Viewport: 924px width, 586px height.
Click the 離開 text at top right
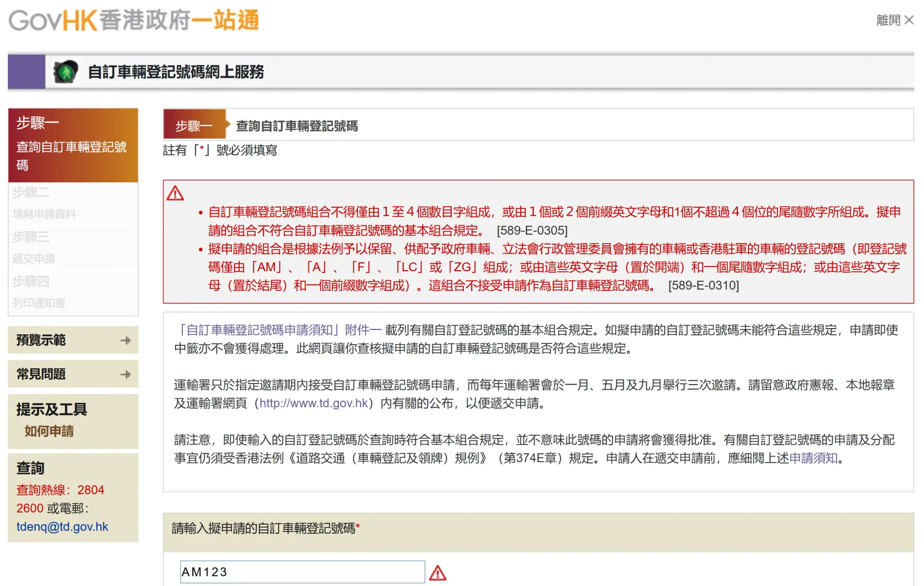(888, 20)
